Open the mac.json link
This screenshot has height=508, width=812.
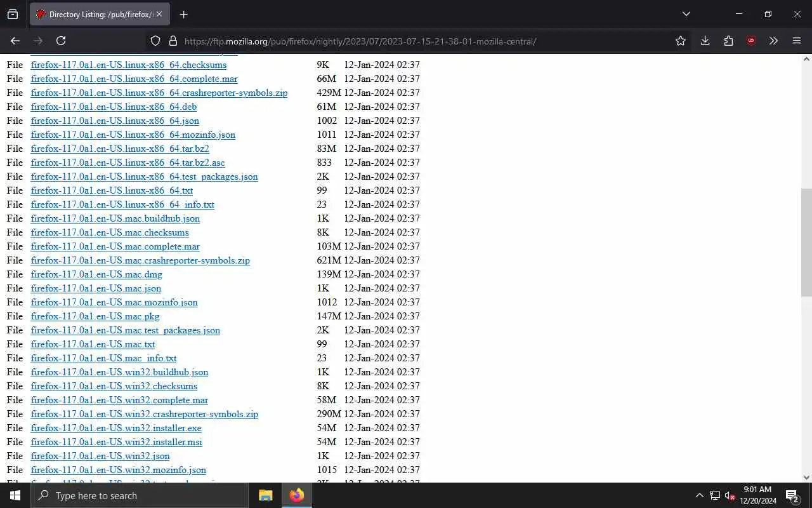(x=96, y=288)
